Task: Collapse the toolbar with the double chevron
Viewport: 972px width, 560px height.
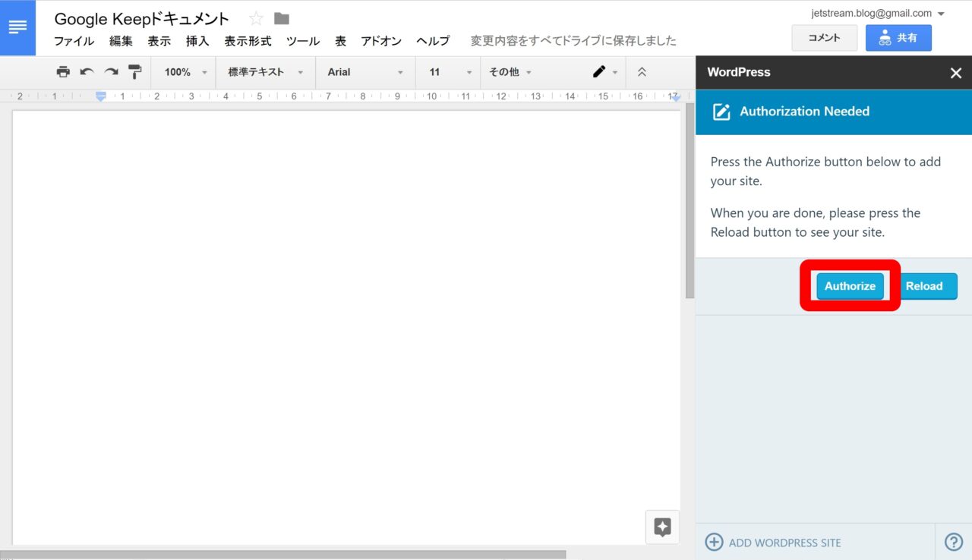Action: [x=642, y=72]
